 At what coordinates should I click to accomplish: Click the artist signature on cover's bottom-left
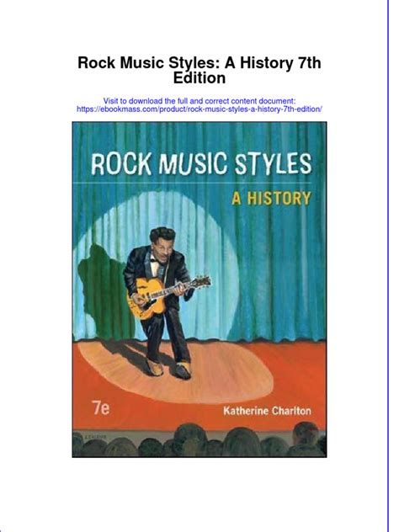(95, 436)
